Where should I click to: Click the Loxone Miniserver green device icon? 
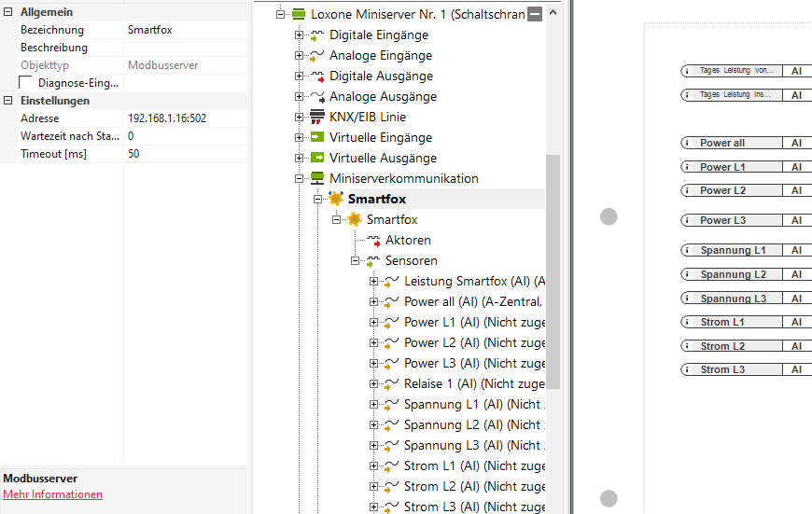[299, 14]
